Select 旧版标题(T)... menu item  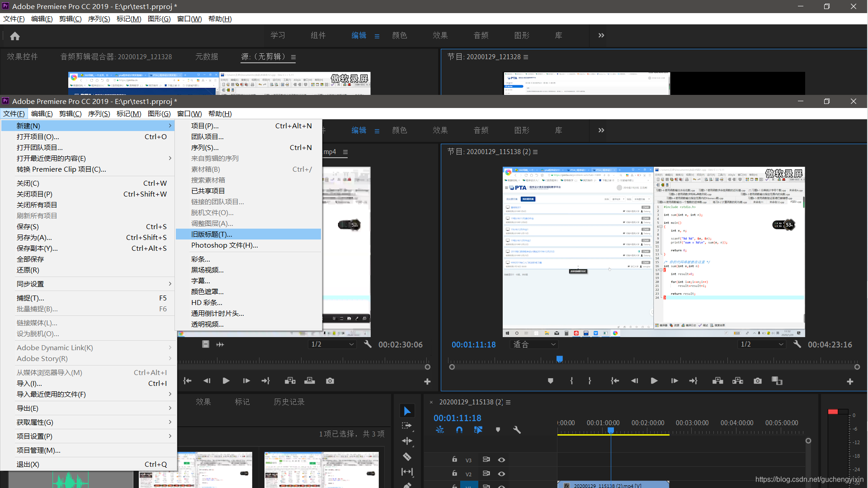(249, 234)
